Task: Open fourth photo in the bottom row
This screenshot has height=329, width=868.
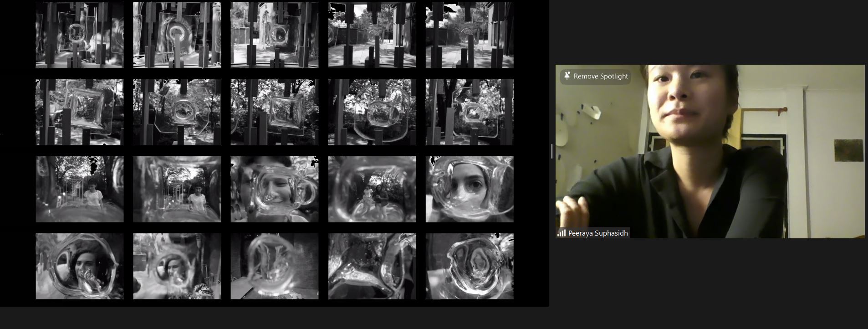Action: click(372, 266)
